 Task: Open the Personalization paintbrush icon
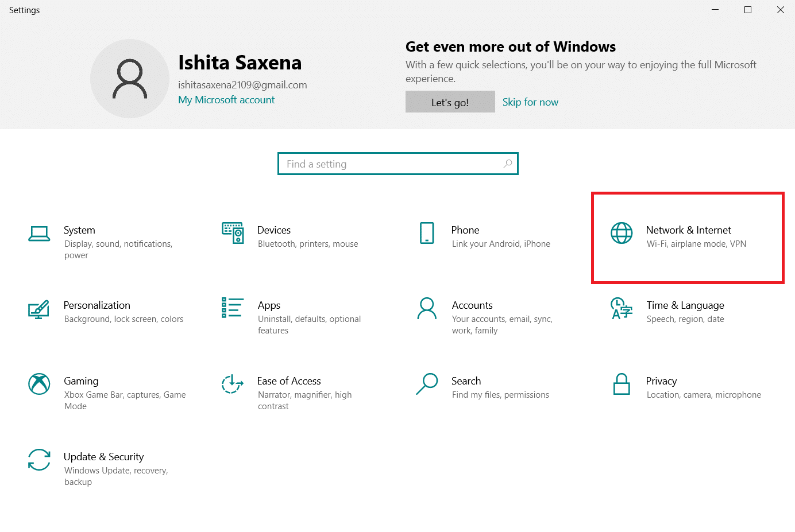39,310
